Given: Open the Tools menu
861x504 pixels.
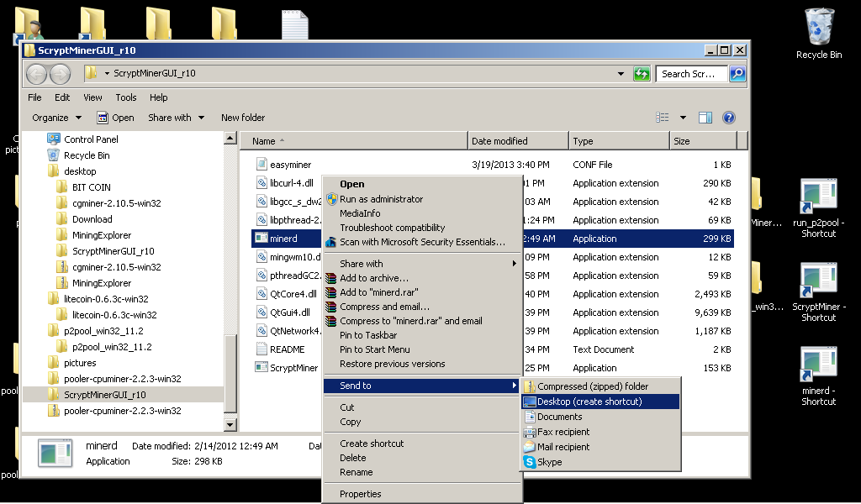Looking at the screenshot, I should (126, 97).
